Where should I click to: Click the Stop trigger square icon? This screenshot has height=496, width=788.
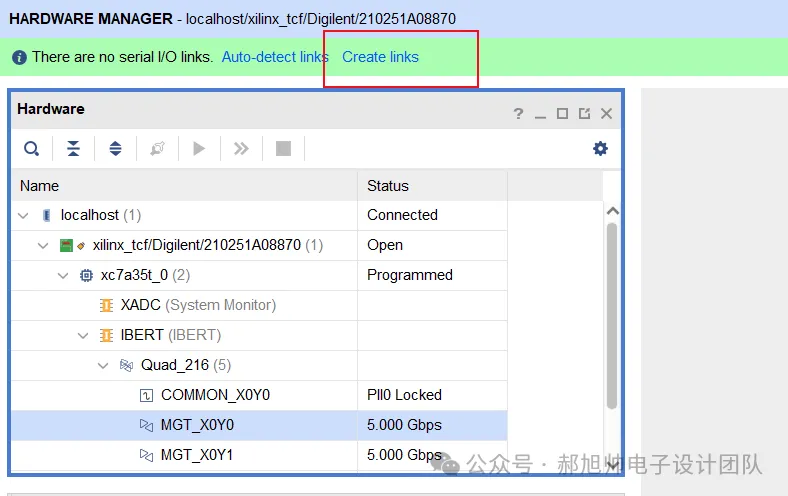tap(283, 149)
